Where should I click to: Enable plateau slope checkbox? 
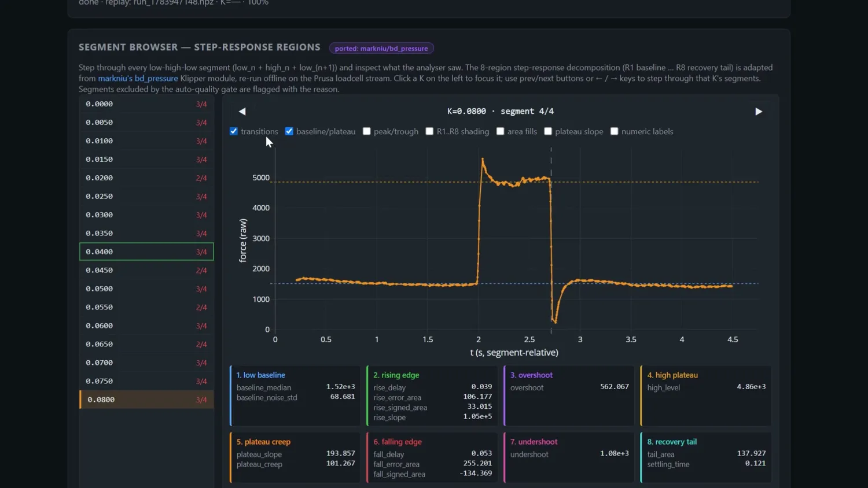coord(548,131)
